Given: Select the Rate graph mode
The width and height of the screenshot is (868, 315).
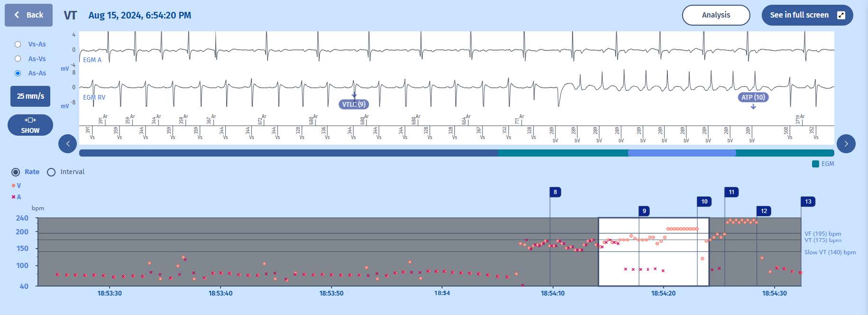Looking at the screenshot, I should [16, 172].
